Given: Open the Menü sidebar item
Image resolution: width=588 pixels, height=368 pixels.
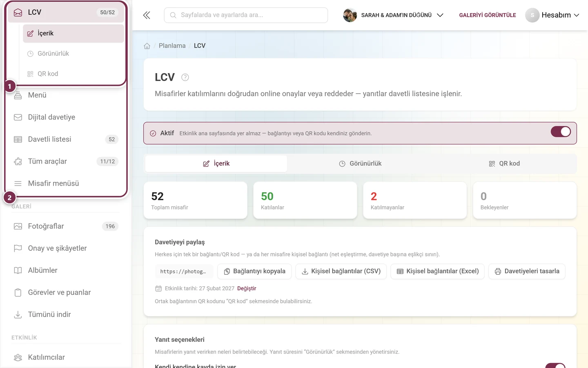Looking at the screenshot, I should pos(65,95).
